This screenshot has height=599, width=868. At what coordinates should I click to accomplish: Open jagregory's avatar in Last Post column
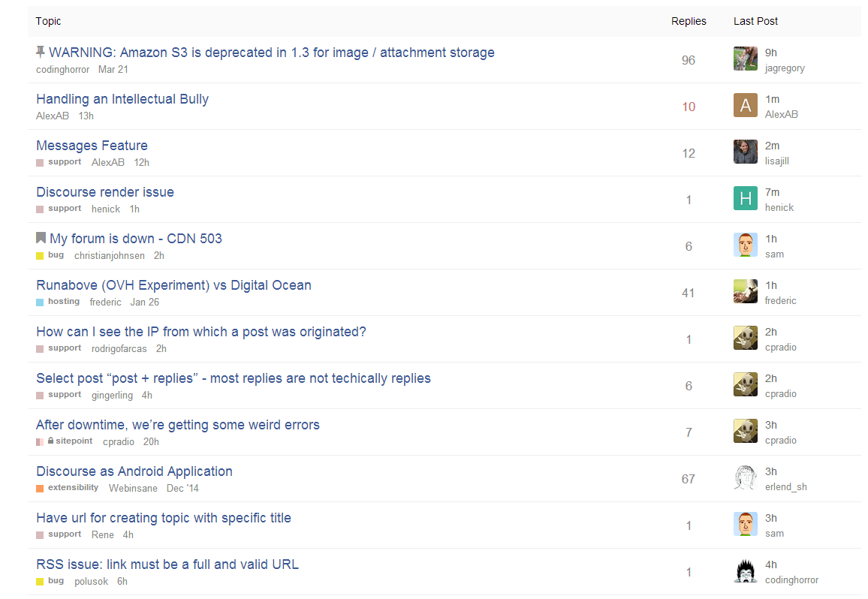745,59
